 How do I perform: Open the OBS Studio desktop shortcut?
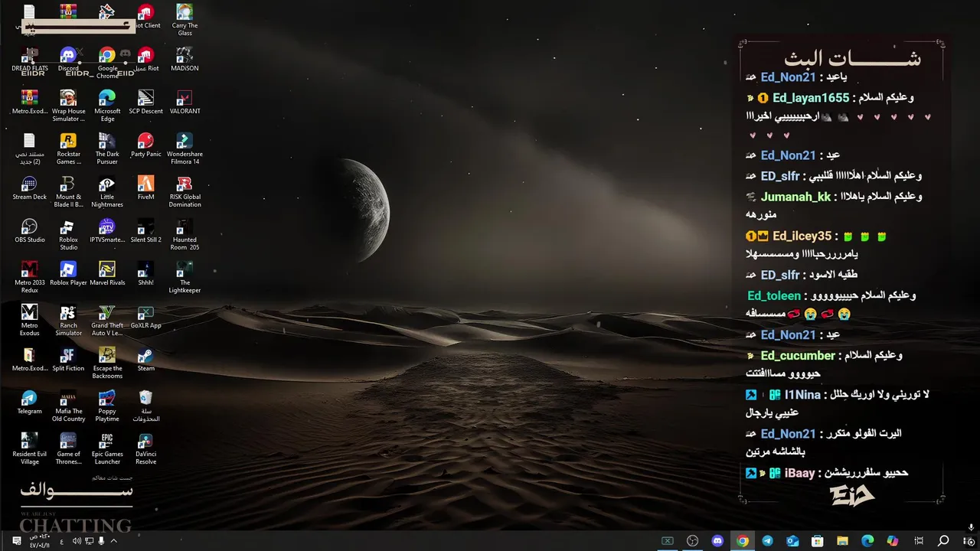pyautogui.click(x=29, y=231)
